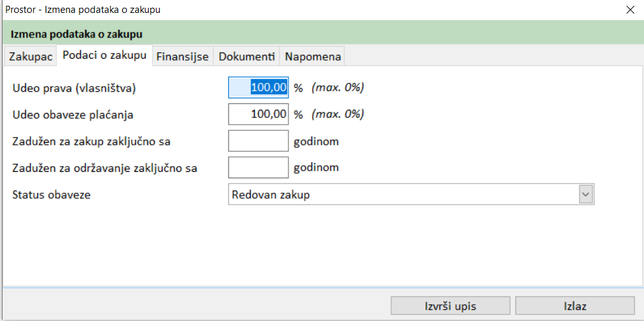Open the Finansijse tab
Image resolution: width=644 pixels, height=321 pixels.
(182, 56)
